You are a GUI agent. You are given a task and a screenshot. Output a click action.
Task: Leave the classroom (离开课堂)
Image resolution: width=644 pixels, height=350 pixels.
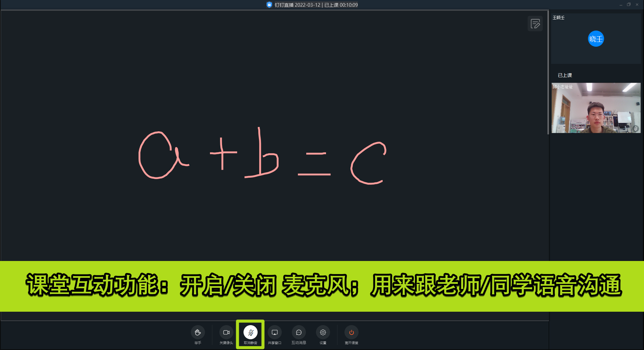(x=352, y=335)
